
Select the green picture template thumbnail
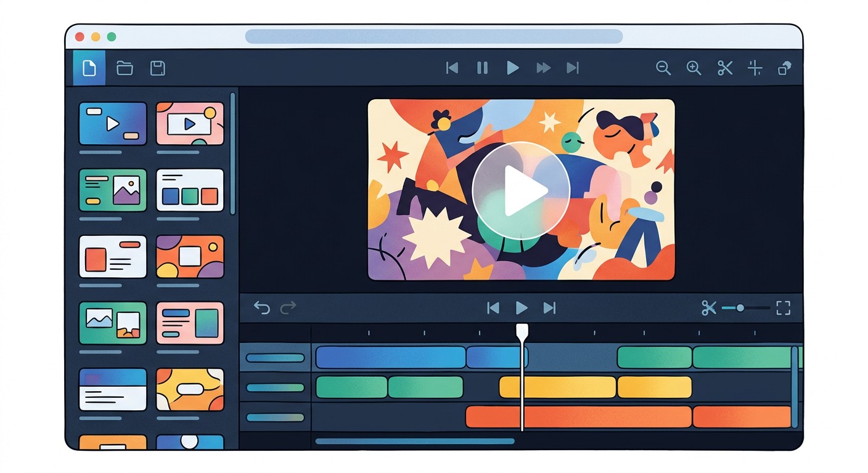(x=113, y=190)
